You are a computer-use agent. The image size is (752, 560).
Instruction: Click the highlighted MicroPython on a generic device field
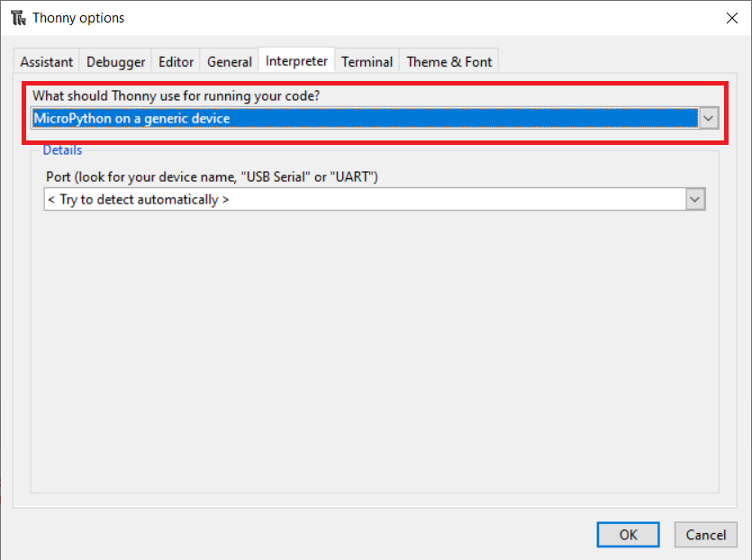tap(365, 118)
